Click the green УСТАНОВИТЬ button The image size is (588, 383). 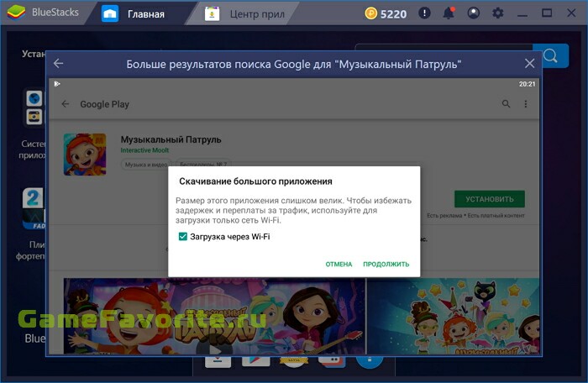490,199
